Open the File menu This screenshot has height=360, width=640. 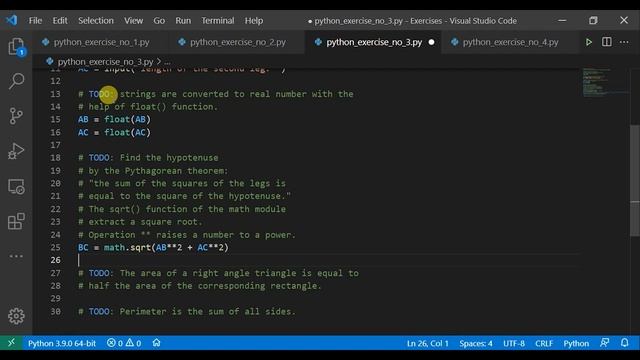tap(35, 20)
